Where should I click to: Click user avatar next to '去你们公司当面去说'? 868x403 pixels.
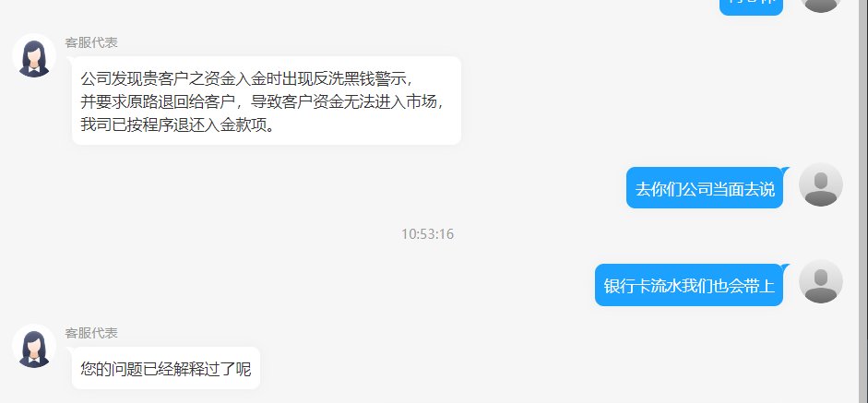[821, 184]
